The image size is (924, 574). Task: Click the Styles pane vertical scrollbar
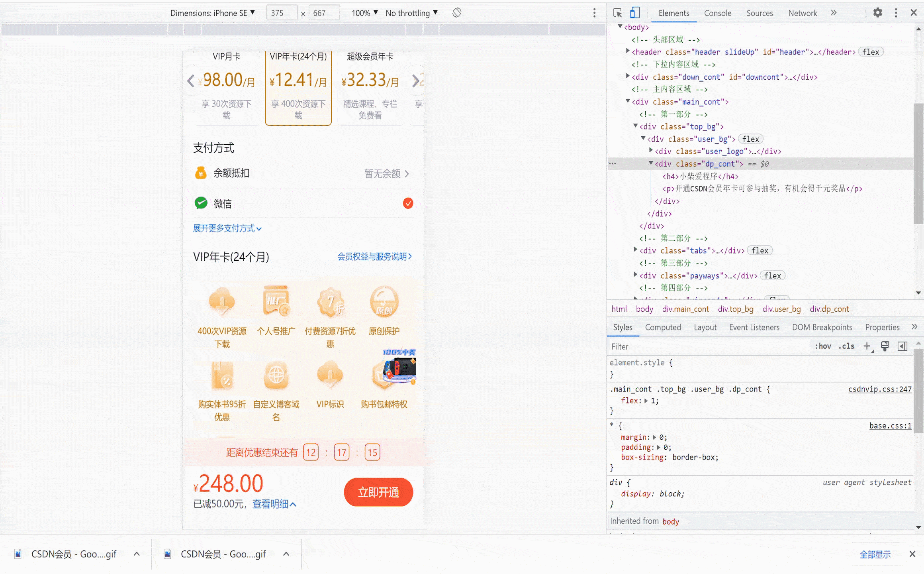click(918, 391)
